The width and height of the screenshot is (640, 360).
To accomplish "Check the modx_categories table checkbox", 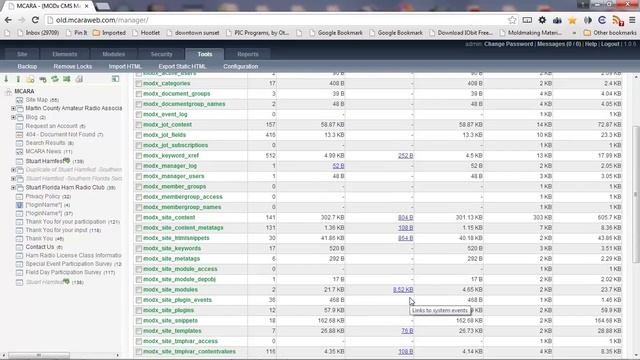I will click(x=139, y=84).
